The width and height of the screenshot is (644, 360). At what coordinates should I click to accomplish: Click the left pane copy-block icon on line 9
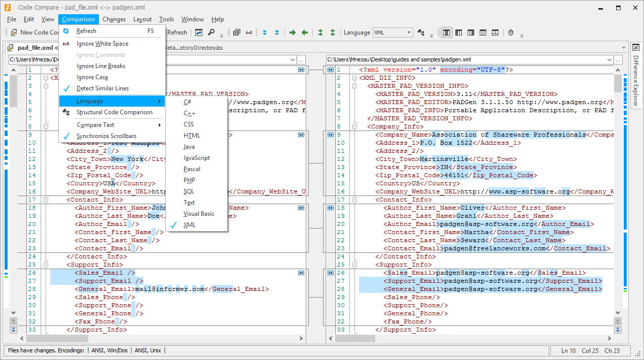tap(301, 135)
